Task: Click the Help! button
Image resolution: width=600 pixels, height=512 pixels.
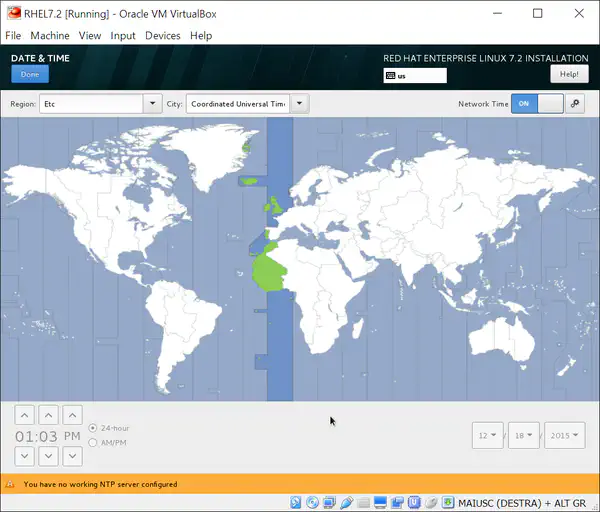Action: point(569,74)
